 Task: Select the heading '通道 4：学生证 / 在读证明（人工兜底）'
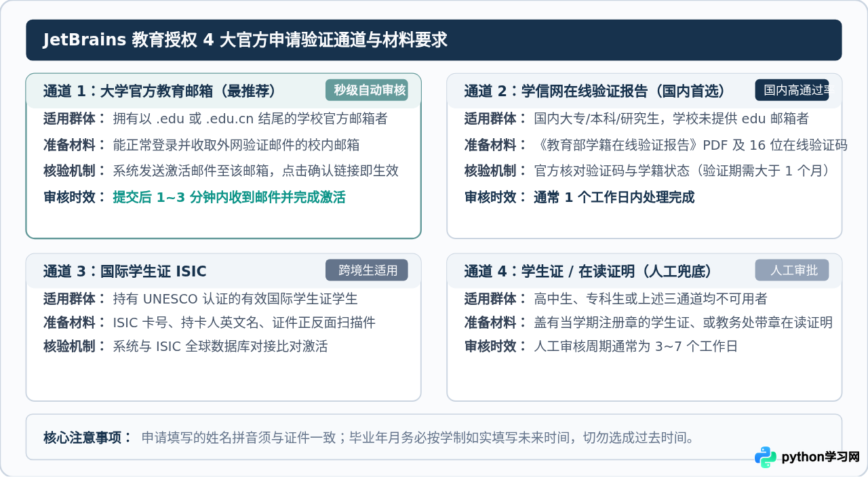(x=588, y=272)
